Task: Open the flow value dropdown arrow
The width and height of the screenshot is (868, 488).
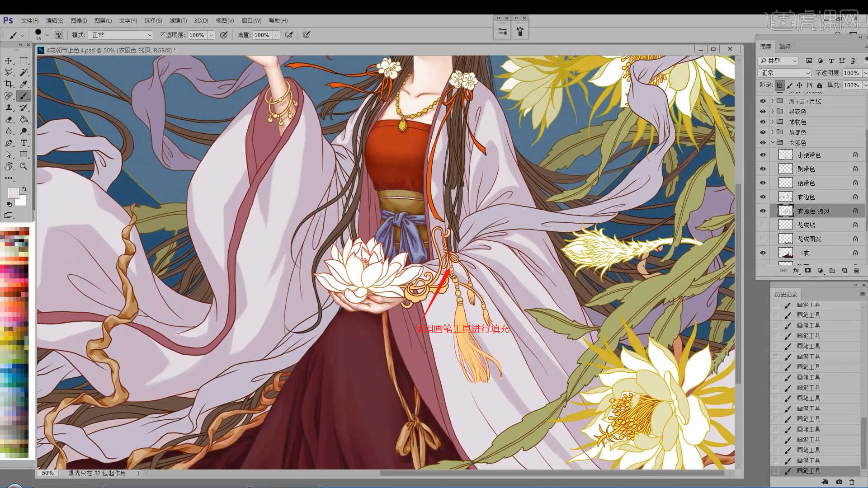Action: coord(276,35)
